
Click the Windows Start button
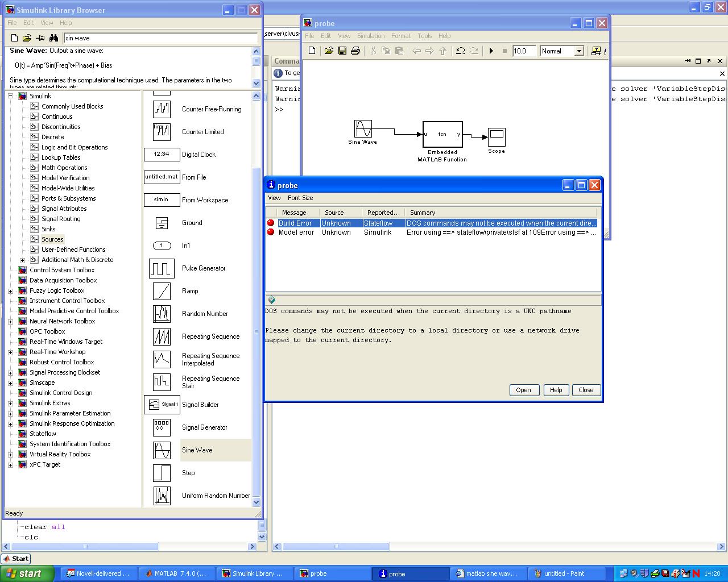pos(27,573)
